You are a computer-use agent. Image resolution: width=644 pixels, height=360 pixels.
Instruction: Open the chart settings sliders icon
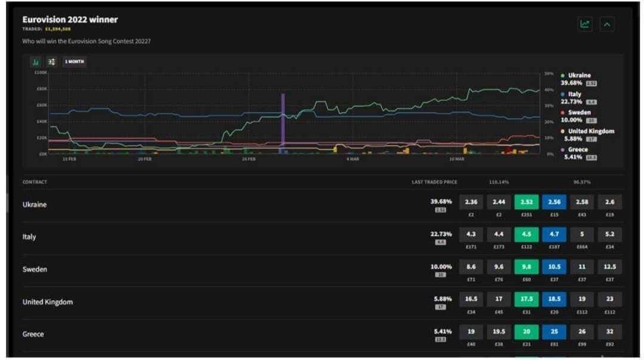click(x=52, y=62)
